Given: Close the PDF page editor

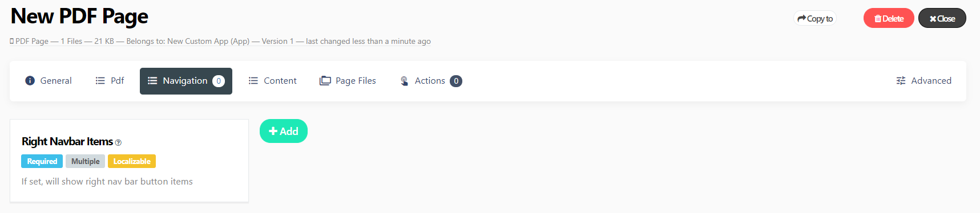Looking at the screenshot, I should tap(942, 18).
